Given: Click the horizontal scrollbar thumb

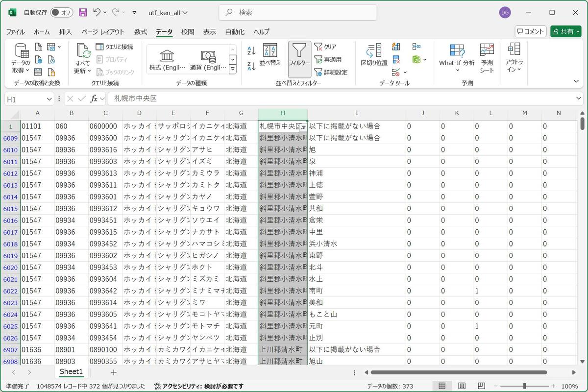Looking at the screenshot, I should 459,372.
